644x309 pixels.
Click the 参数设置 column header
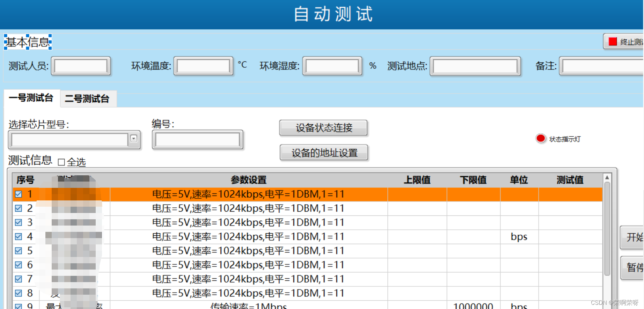pyautogui.click(x=248, y=180)
